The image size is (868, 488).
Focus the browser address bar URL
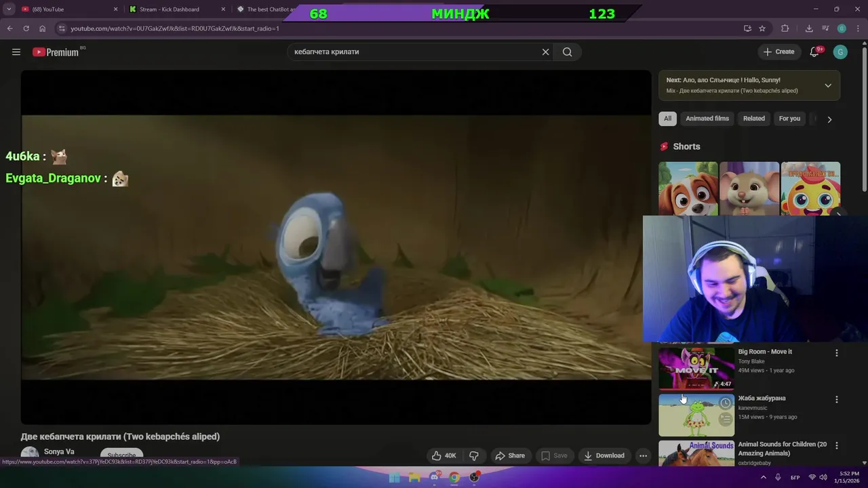[175, 28]
